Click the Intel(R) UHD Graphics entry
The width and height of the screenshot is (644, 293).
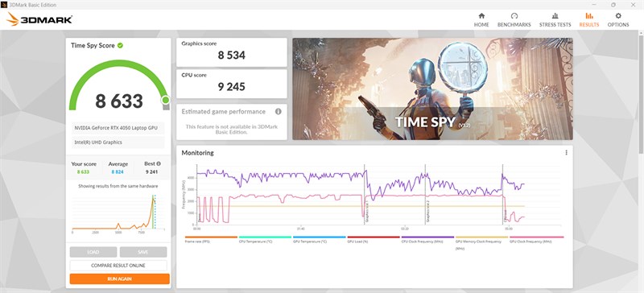click(x=118, y=142)
